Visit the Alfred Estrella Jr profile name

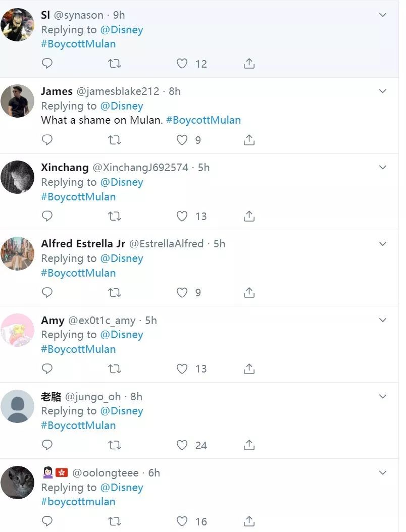click(83, 244)
